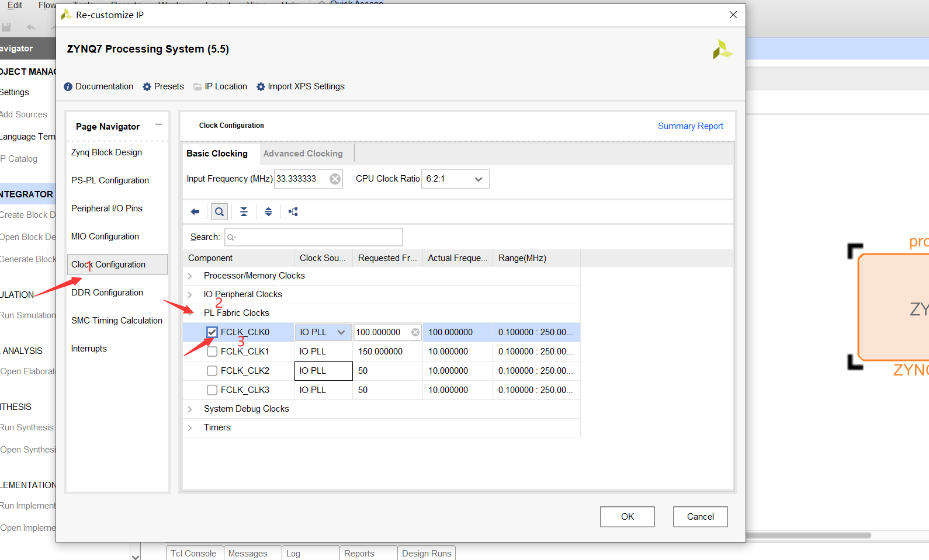
Task: Click the save icon in Vivado toolbar
Action: tap(6, 27)
